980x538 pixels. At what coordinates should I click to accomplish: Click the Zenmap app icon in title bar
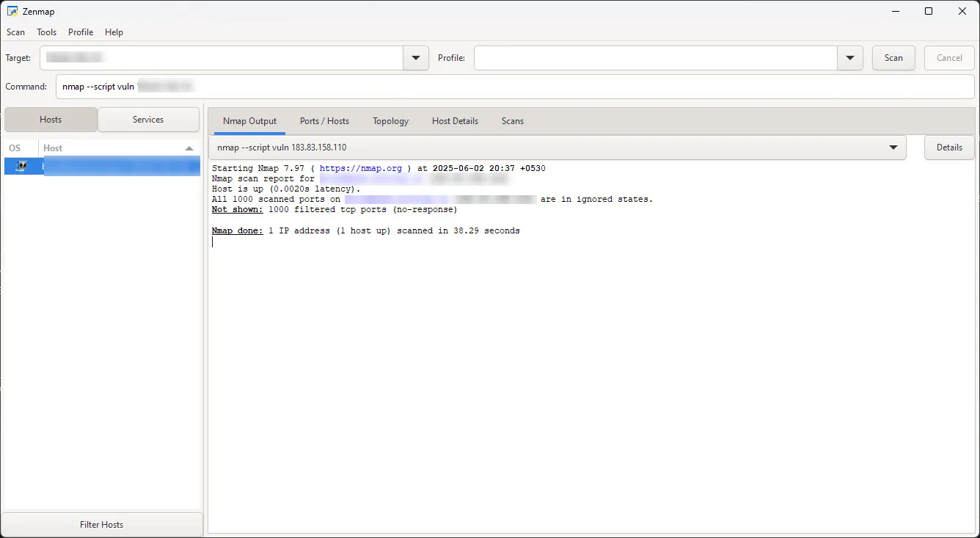pos(12,12)
